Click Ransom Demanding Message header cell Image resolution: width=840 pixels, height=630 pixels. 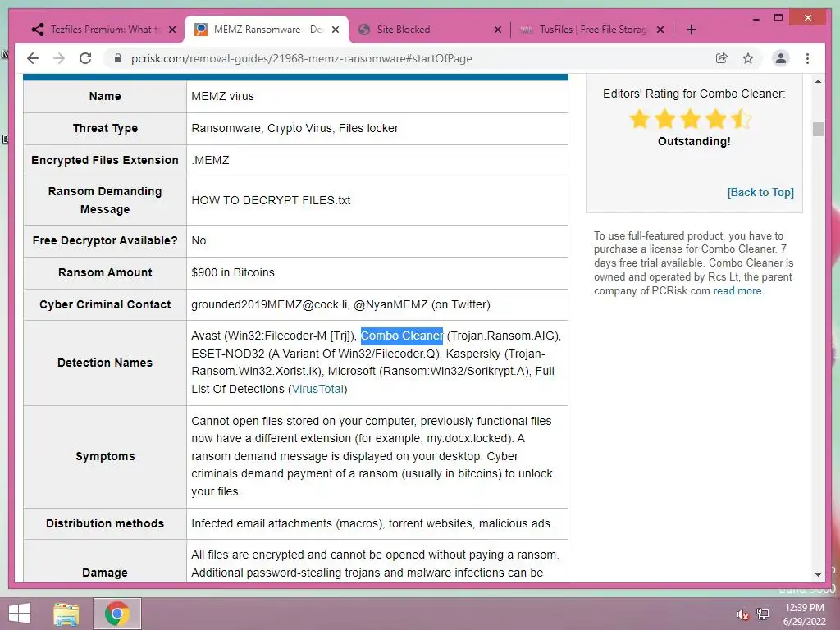(105, 200)
